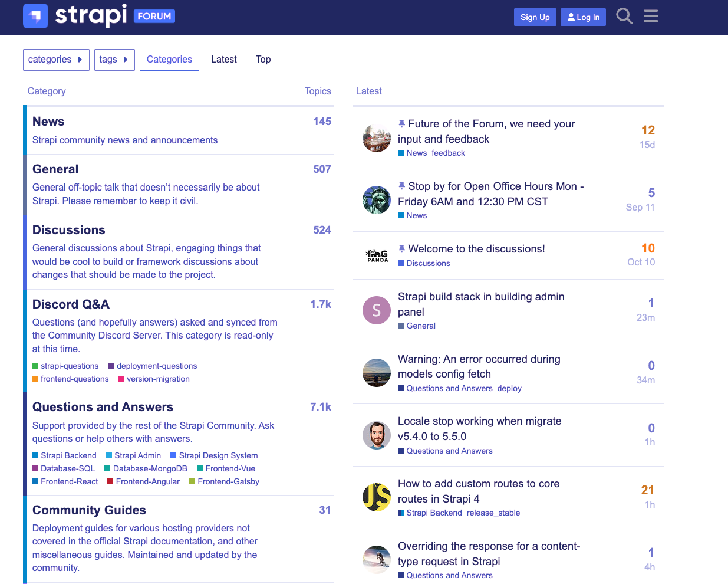Screen dimensions: 728x584
Task: Select the version-migration subcategory
Action: [x=154, y=379]
